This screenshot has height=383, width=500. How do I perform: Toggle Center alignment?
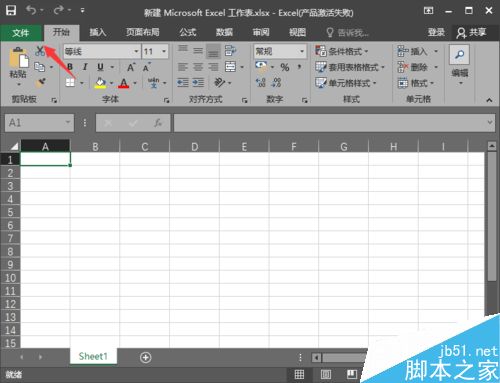(198, 67)
